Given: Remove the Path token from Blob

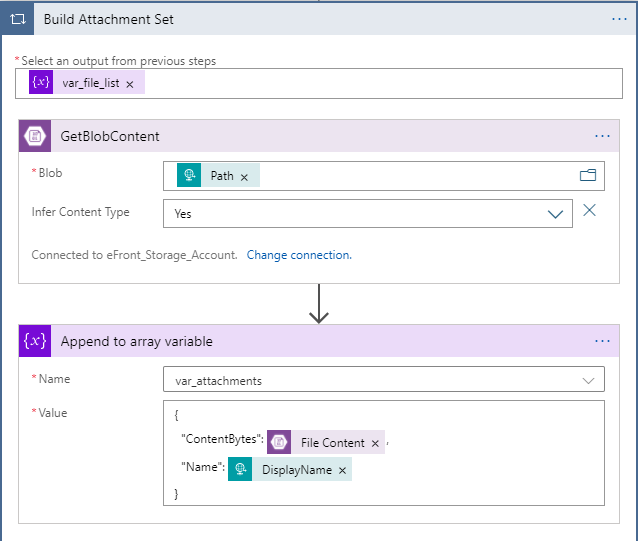Looking at the screenshot, I should [244, 177].
